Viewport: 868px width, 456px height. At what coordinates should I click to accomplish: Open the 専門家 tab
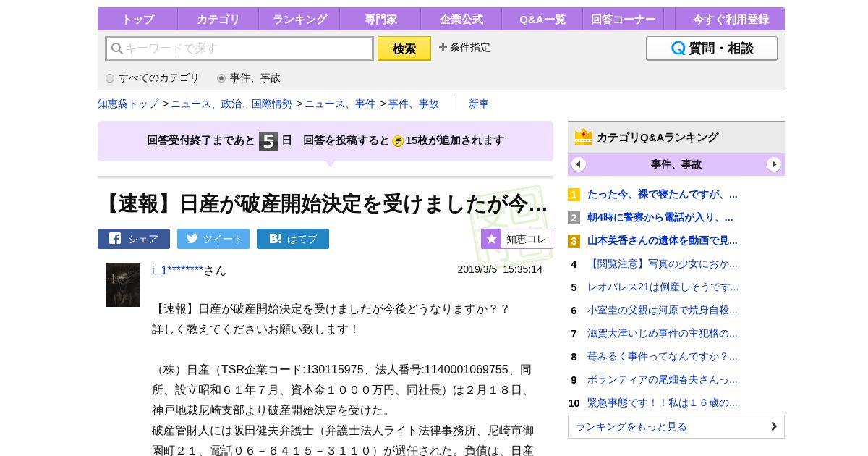380,19
